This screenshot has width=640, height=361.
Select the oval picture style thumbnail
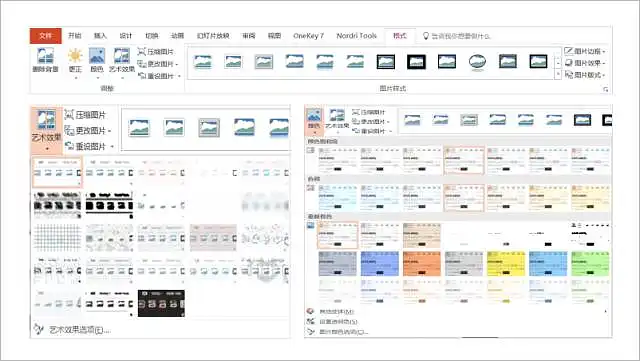(477, 62)
